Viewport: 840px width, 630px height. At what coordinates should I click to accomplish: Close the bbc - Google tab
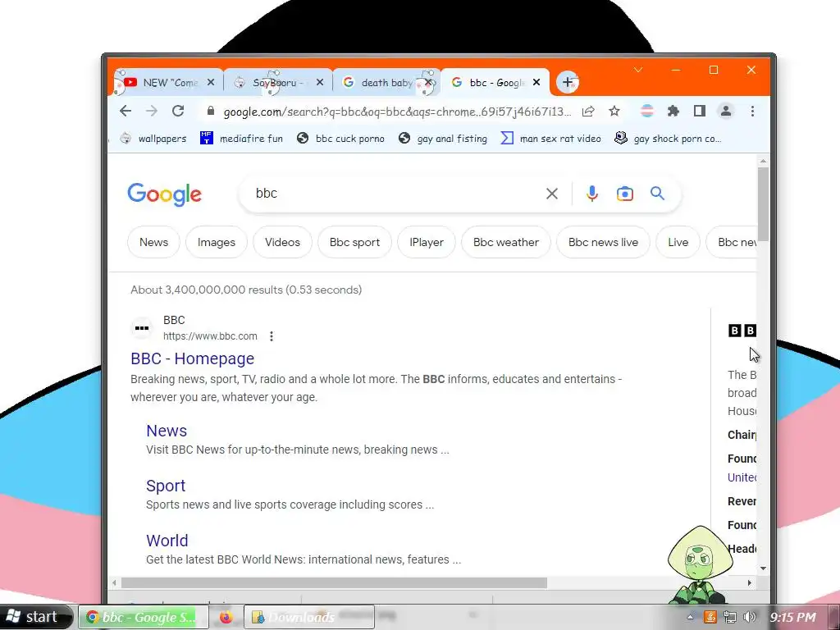click(x=536, y=83)
